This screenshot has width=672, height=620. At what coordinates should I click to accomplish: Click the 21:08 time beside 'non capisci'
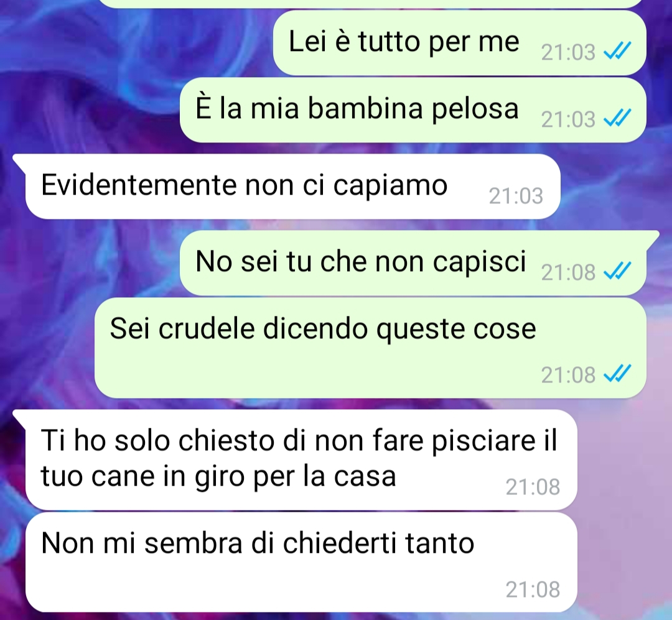568,272
